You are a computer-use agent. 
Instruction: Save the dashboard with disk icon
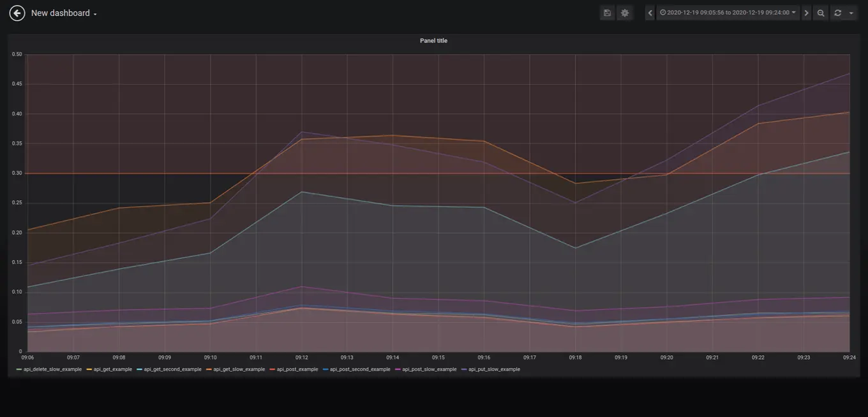coord(607,13)
